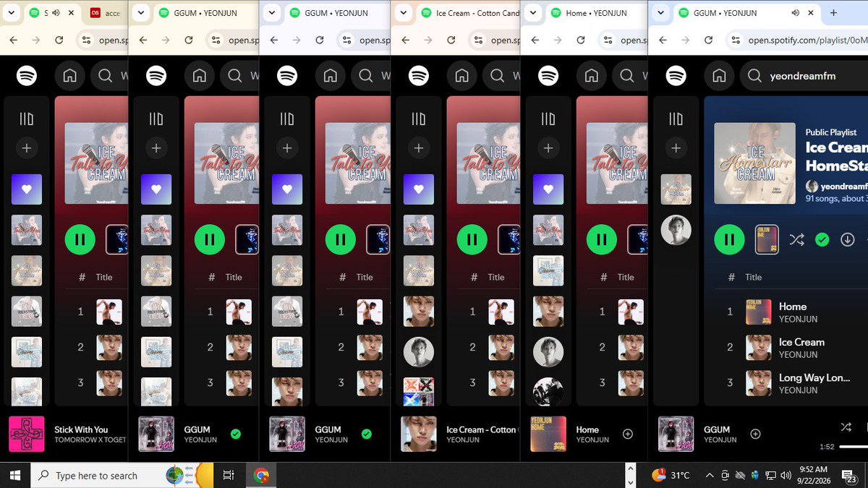The image size is (868, 488).
Task: Toggle shuffle beside the playlist pause button
Action: 796,239
